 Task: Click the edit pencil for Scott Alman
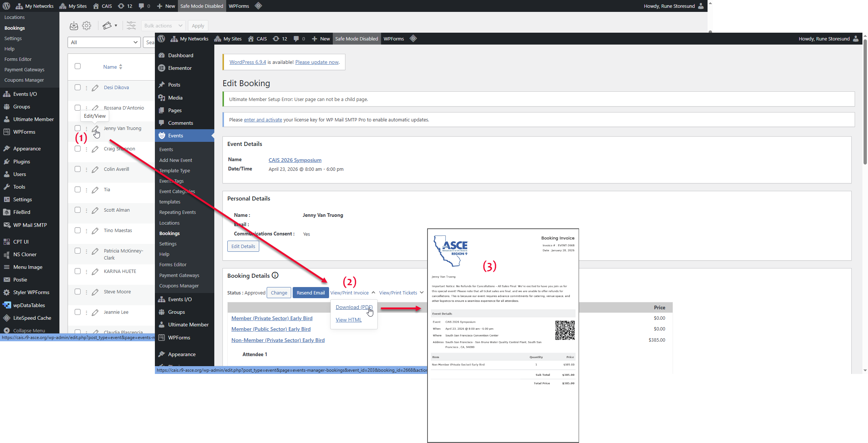pos(95,210)
